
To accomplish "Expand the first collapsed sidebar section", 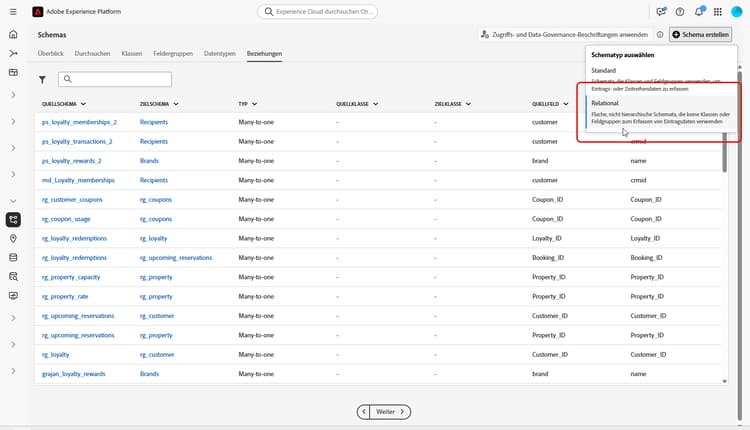I will pos(13,95).
